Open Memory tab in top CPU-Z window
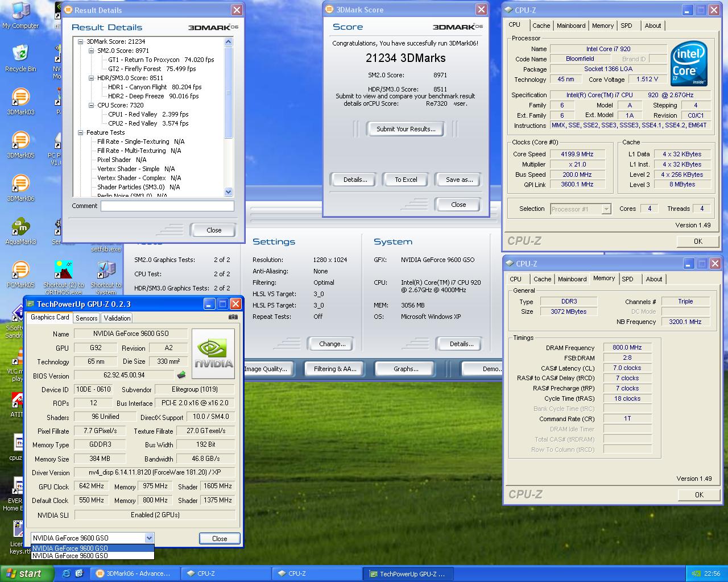 point(602,26)
